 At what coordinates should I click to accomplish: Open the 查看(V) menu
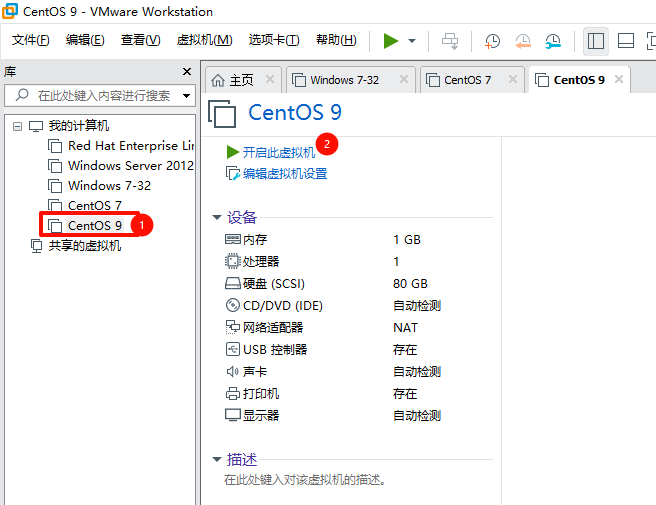141,40
